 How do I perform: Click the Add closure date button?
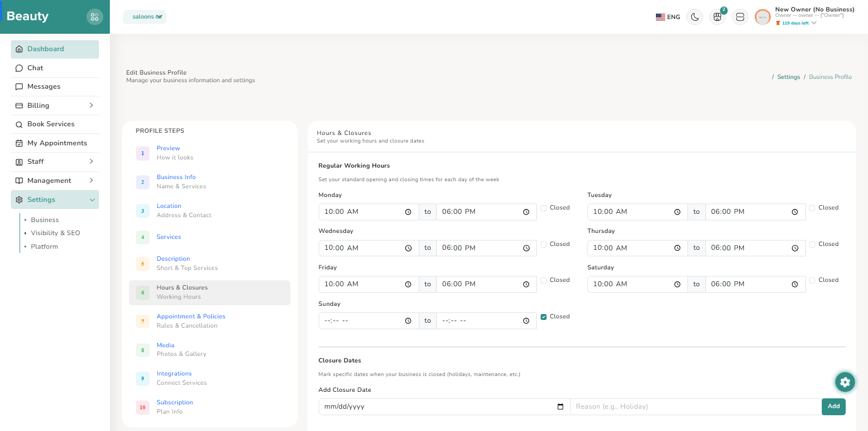tap(834, 407)
